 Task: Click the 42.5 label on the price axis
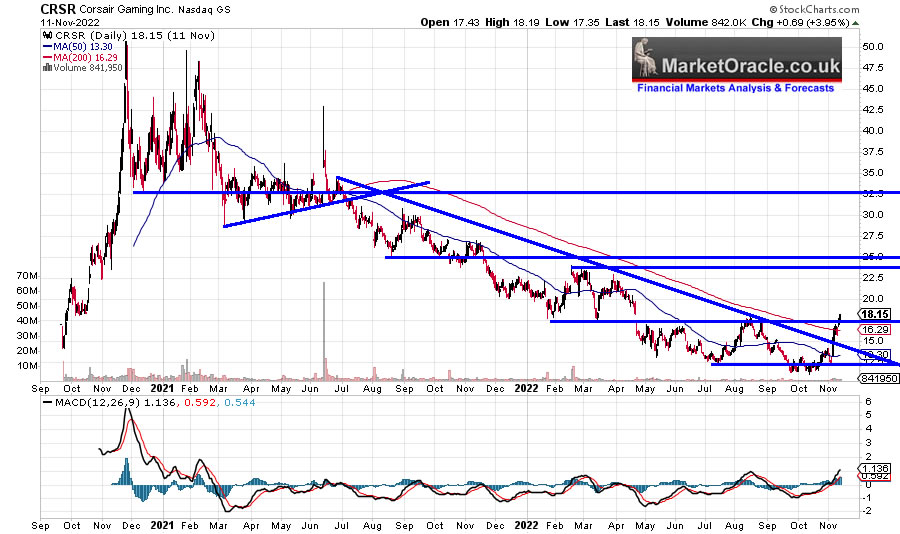pos(872,110)
